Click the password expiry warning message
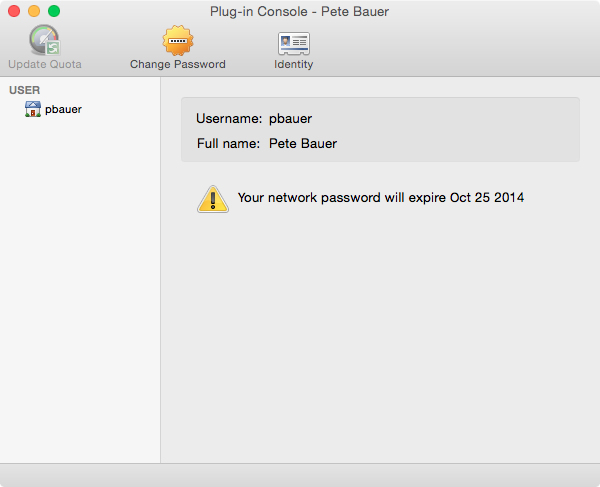The width and height of the screenshot is (600, 487). pyautogui.click(x=381, y=198)
